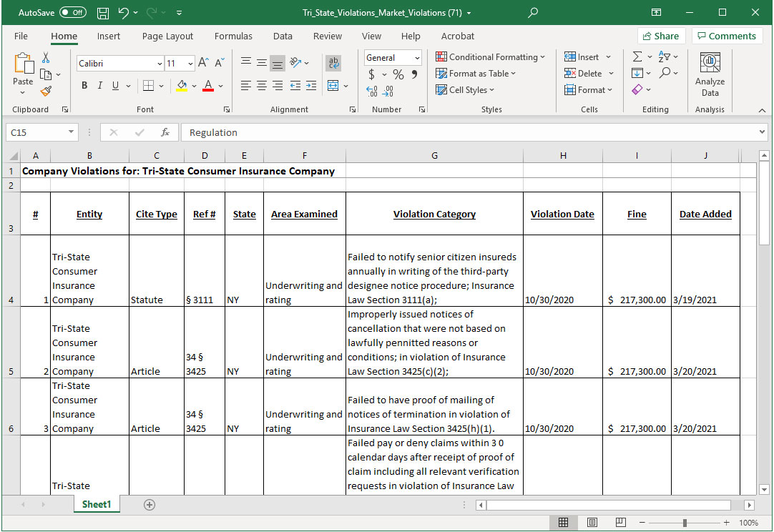
Task: Open Find & Select magnifier icon
Action: [x=665, y=72]
